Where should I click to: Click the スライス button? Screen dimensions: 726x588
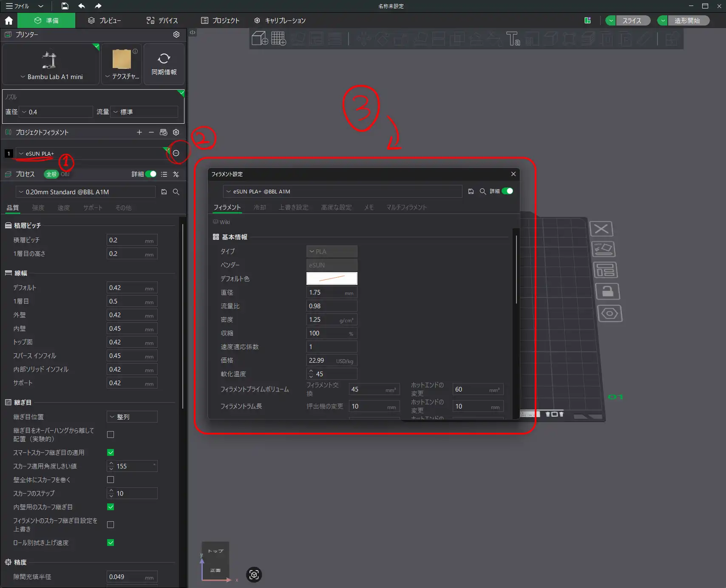632,20
